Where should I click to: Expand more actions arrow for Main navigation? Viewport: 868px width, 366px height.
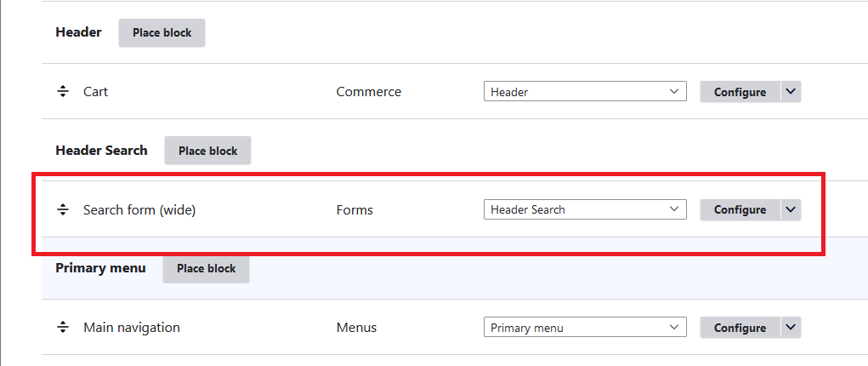point(791,328)
